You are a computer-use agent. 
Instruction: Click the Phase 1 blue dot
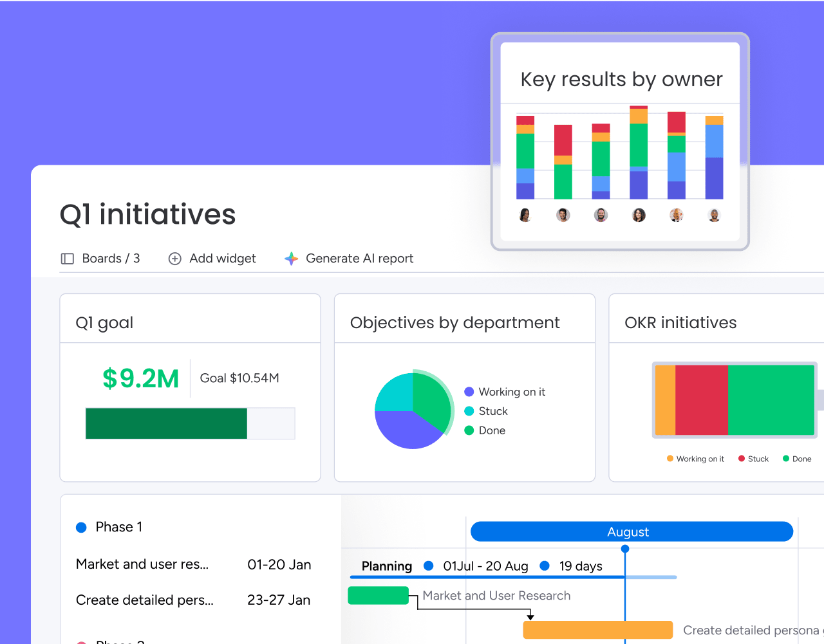pos(81,528)
